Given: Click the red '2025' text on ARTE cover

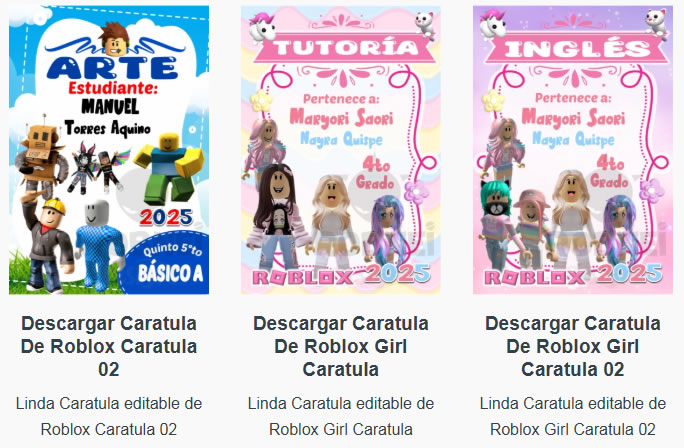Looking at the screenshot, I should tap(166, 217).
